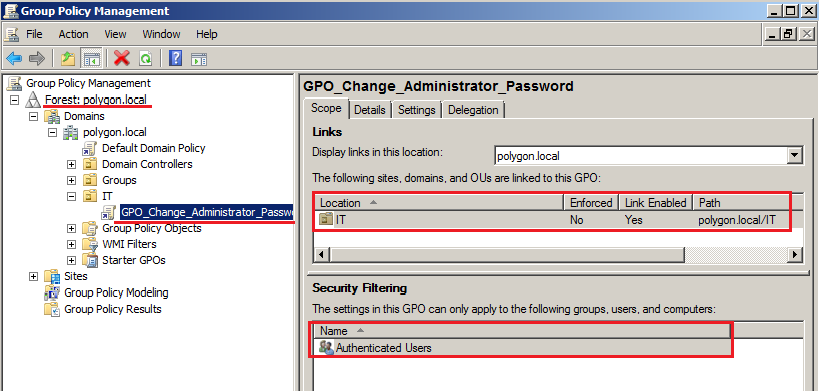820x391 pixels.
Task: Select Group Policy Results in tree
Action: 113,309
